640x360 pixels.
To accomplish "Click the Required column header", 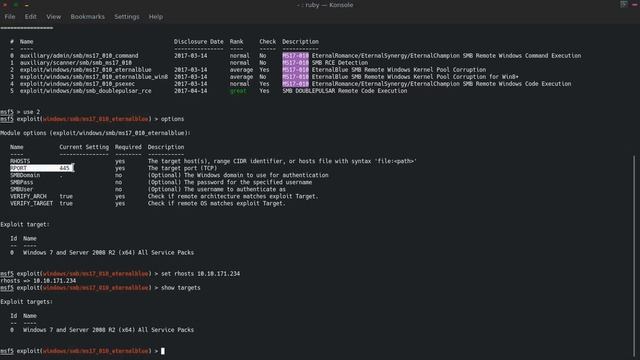I will (x=128, y=147).
